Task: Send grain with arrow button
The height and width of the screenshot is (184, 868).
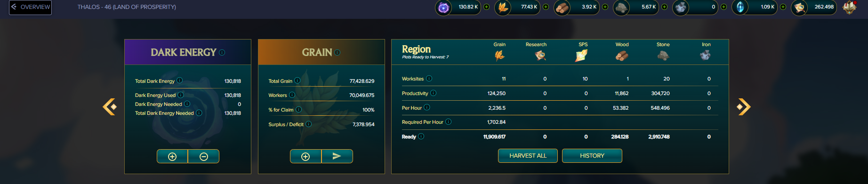Action: (337, 156)
